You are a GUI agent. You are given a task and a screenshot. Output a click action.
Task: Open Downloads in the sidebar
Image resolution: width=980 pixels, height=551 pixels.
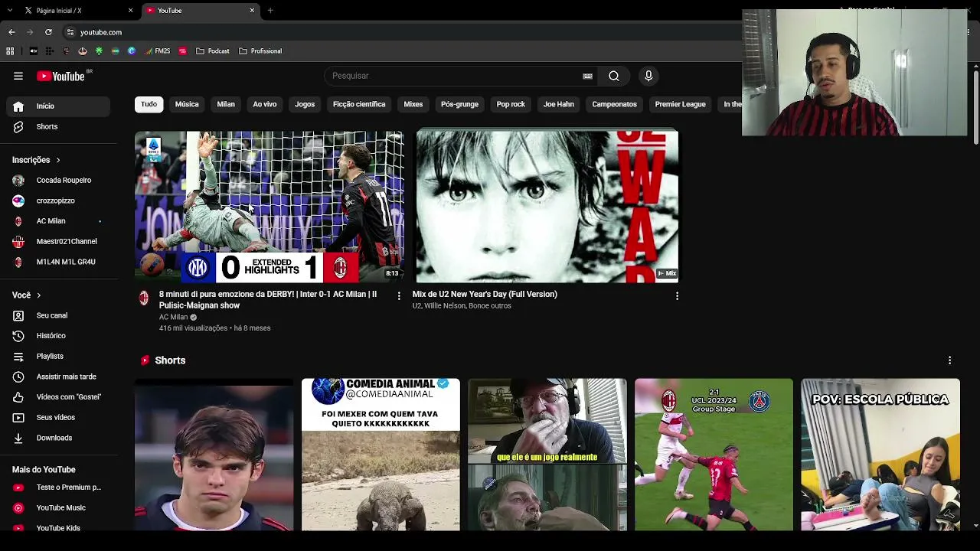(x=58, y=438)
